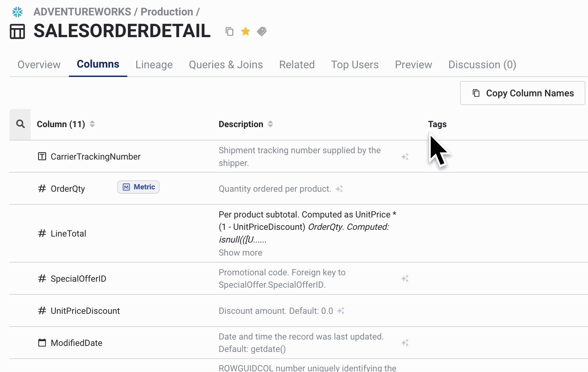Viewport: 588px width, 372px height.
Task: Click AI sparkle icon for SpecialOfferID description
Action: (x=405, y=279)
